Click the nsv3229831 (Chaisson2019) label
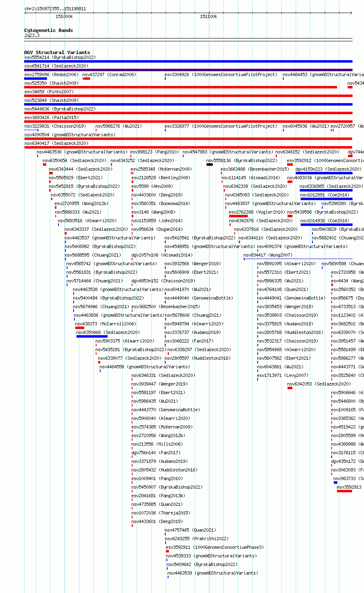Screen dimensions: 364x593 [x=55, y=126]
